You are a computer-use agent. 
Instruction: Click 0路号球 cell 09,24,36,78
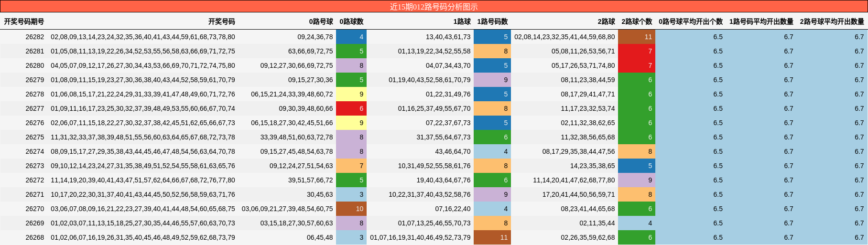tap(315, 37)
